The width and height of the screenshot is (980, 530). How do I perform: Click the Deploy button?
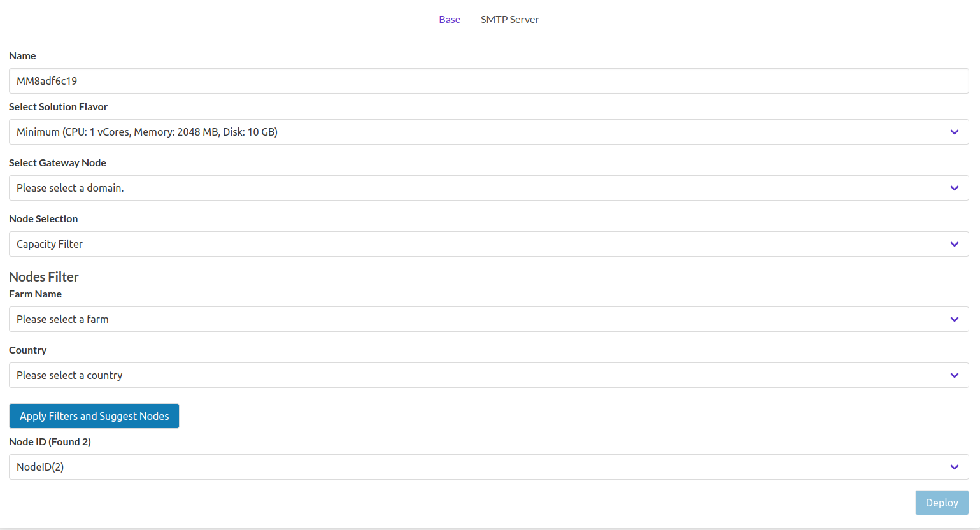click(942, 503)
